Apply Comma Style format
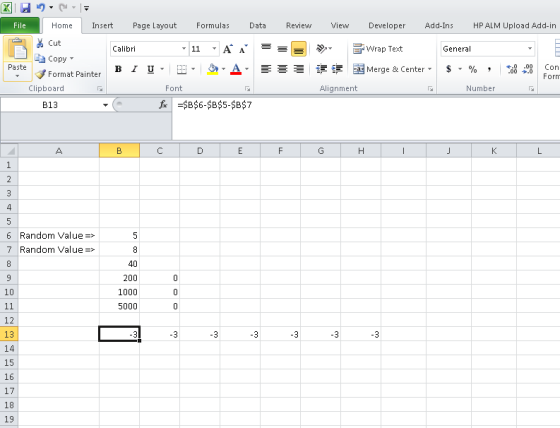Image resolution: width=560 pixels, height=428 pixels. 489,69
